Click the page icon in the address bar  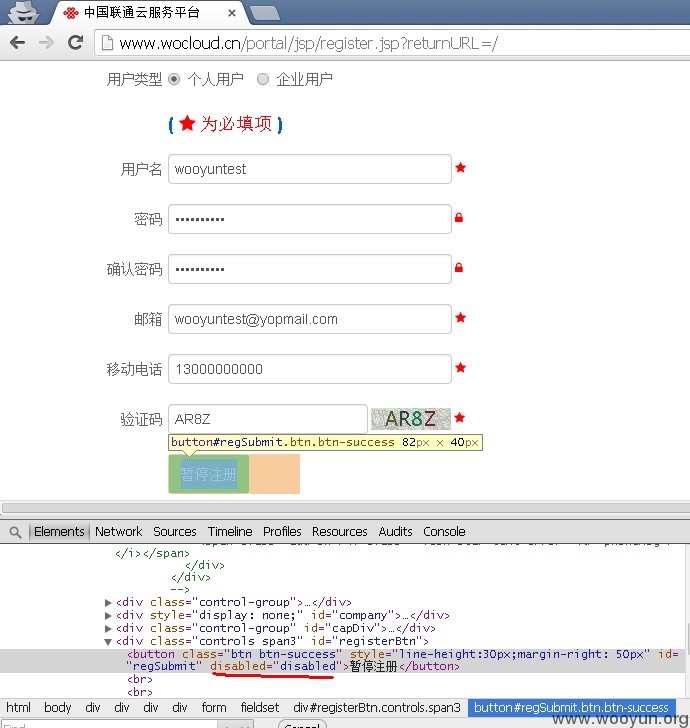[x=107, y=43]
